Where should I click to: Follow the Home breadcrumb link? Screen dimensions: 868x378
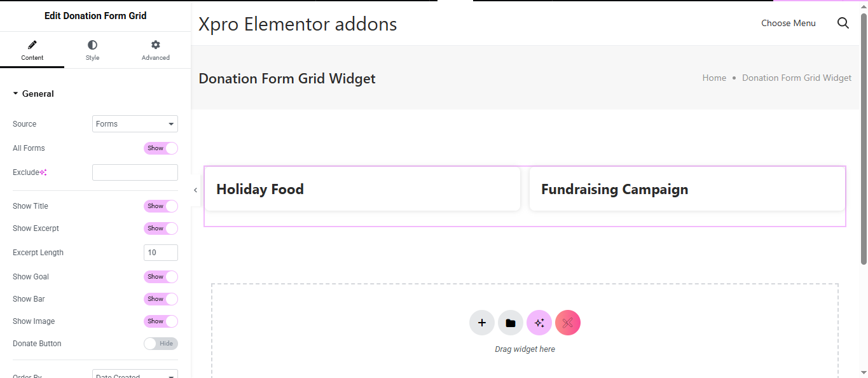714,78
